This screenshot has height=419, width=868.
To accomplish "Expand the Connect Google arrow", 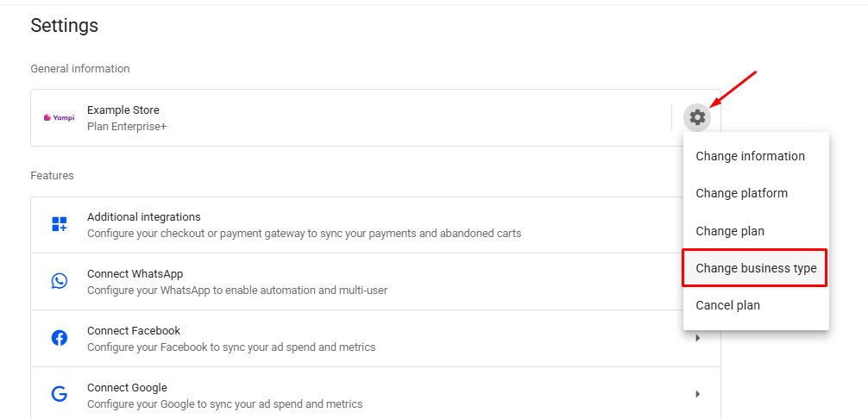I will point(697,395).
